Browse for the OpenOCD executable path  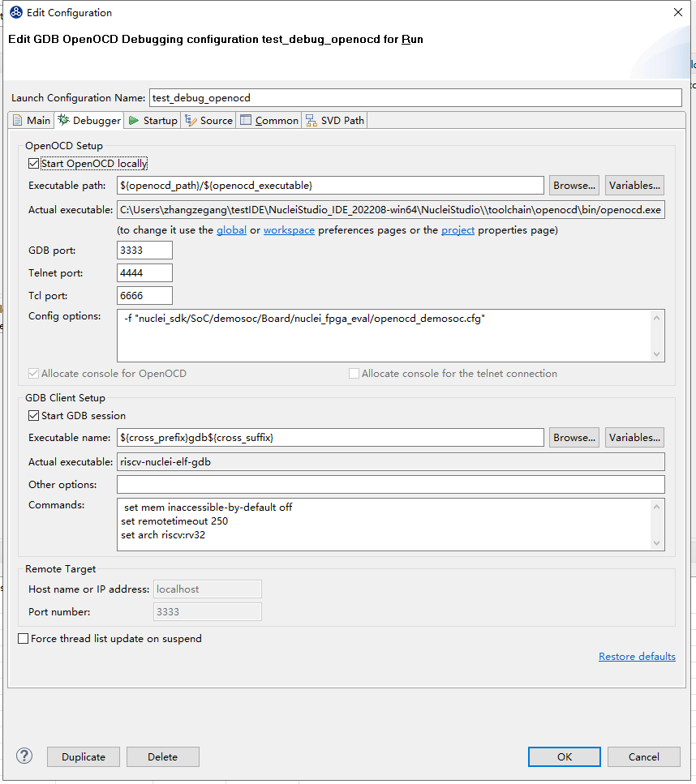click(574, 186)
